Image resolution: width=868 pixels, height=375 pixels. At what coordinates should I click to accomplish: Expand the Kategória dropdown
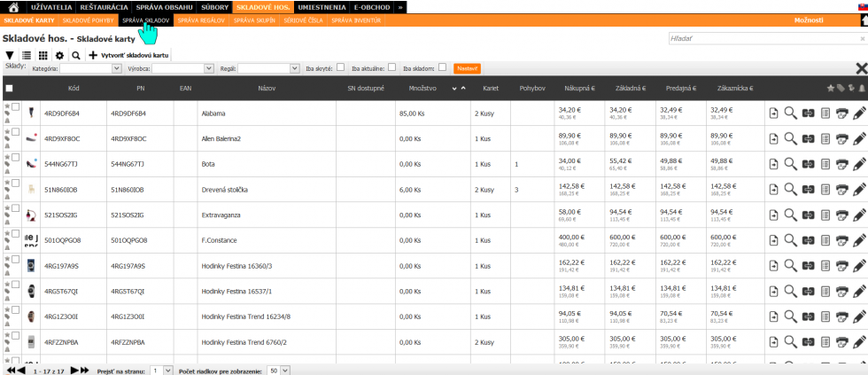click(90, 68)
